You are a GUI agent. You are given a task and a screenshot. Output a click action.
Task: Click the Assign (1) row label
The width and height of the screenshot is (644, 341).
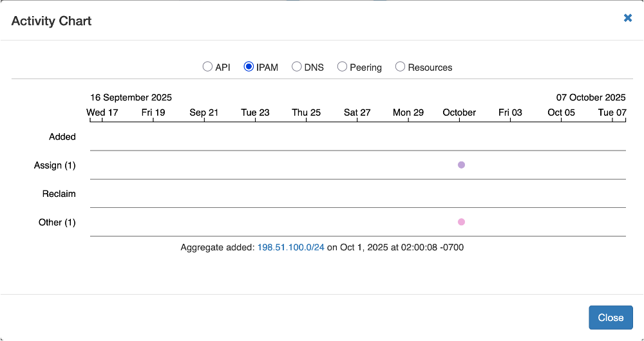(x=55, y=165)
